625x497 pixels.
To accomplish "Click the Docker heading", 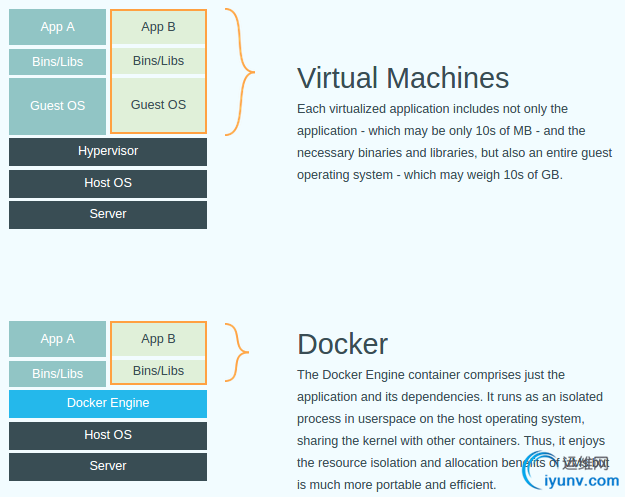I will (x=342, y=344).
